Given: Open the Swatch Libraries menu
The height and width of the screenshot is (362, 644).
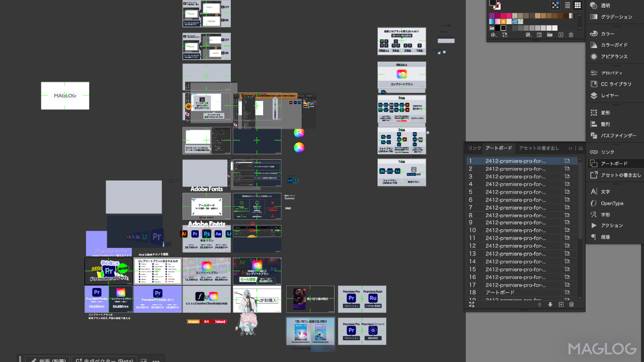Looking at the screenshot, I should pos(493,35).
